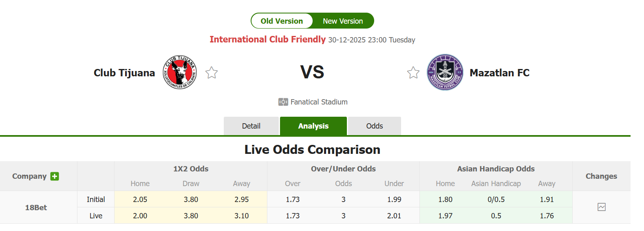This screenshot has width=644, height=231.
Task: Favorite Mazatlan FC with the star icon
Action: coord(413,73)
